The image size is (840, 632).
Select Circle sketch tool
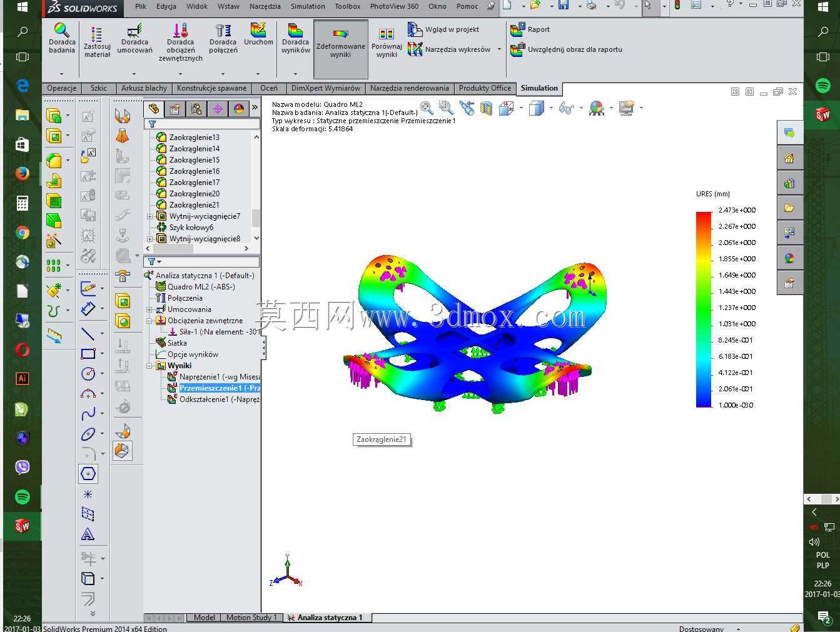click(88, 374)
